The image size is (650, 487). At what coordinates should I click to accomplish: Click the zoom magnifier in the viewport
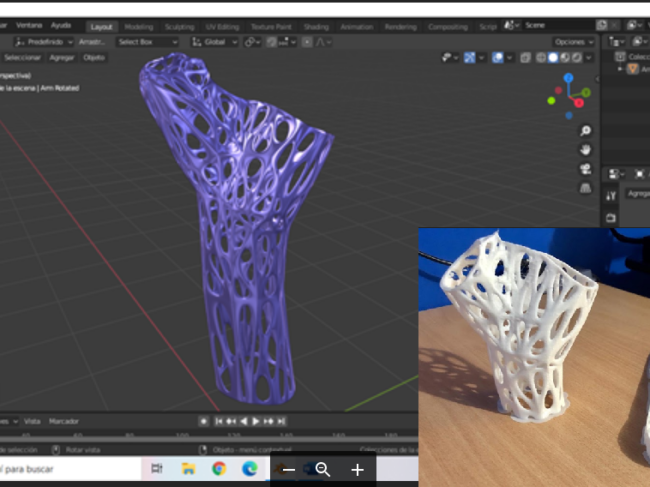click(x=585, y=131)
